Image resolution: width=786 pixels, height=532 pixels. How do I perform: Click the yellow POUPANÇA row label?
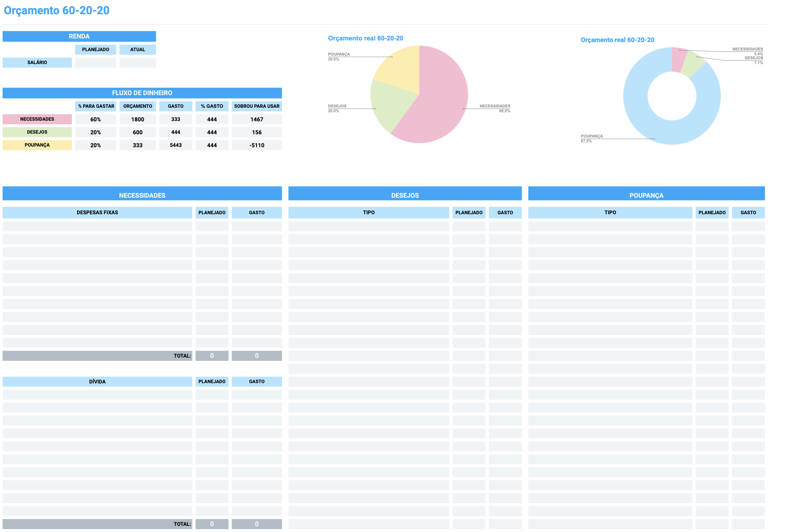click(37, 146)
